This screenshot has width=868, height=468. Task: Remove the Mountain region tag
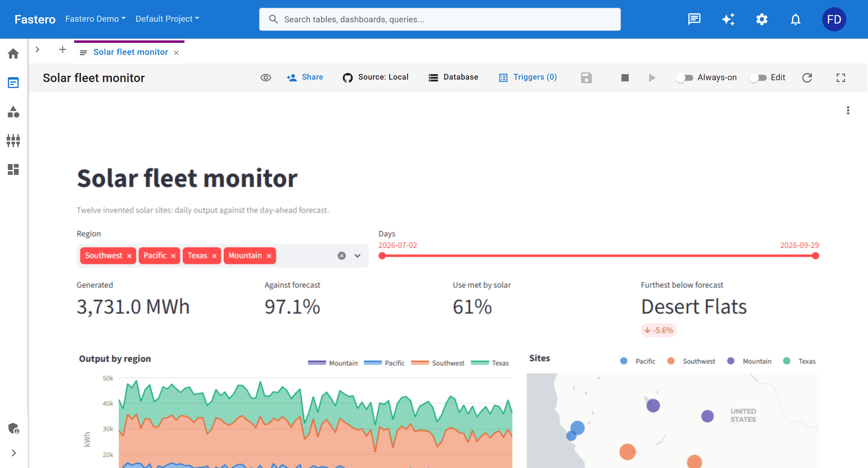click(x=269, y=256)
